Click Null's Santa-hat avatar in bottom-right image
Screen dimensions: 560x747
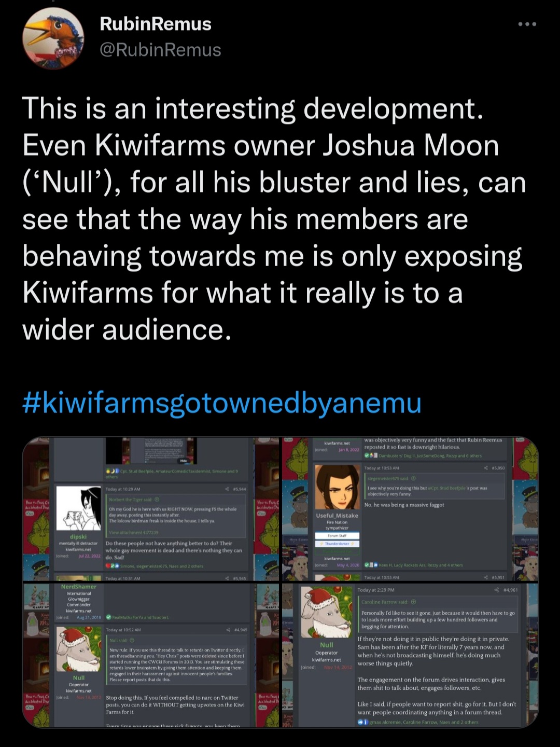click(x=326, y=613)
